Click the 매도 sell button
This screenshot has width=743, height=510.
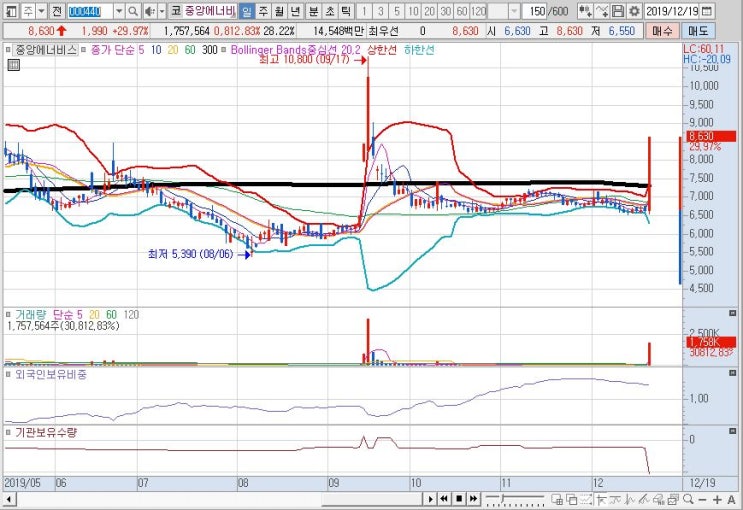pos(698,31)
